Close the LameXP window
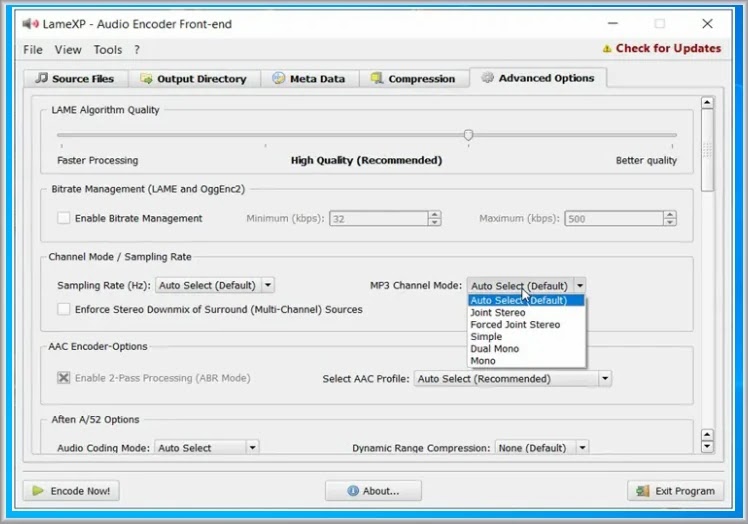The image size is (748, 524). pos(707,23)
